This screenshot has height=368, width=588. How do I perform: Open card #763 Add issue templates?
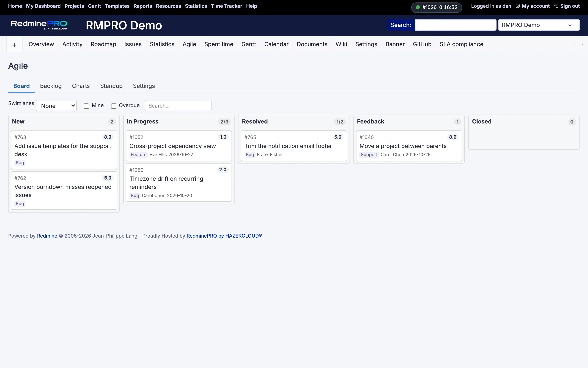click(64, 150)
